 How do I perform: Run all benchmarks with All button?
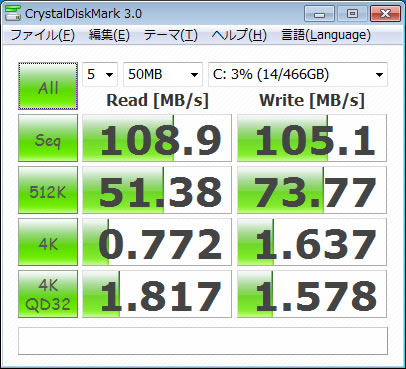(48, 86)
